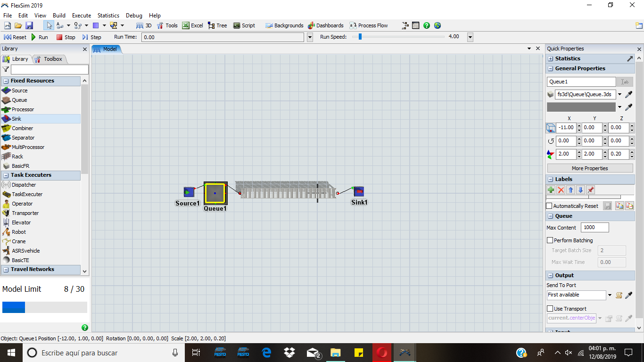Enable Use Transport checkbox
Viewport: 644px width, 362px height.
point(550,309)
